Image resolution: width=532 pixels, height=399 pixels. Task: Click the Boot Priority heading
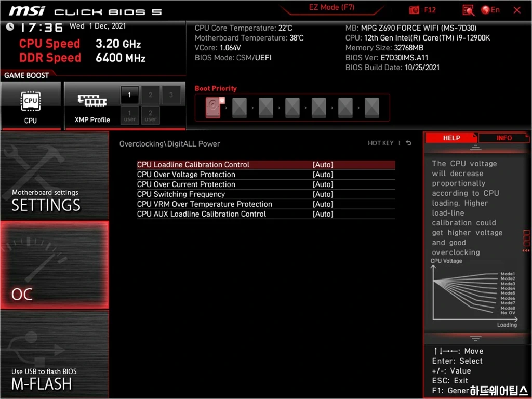coord(216,88)
